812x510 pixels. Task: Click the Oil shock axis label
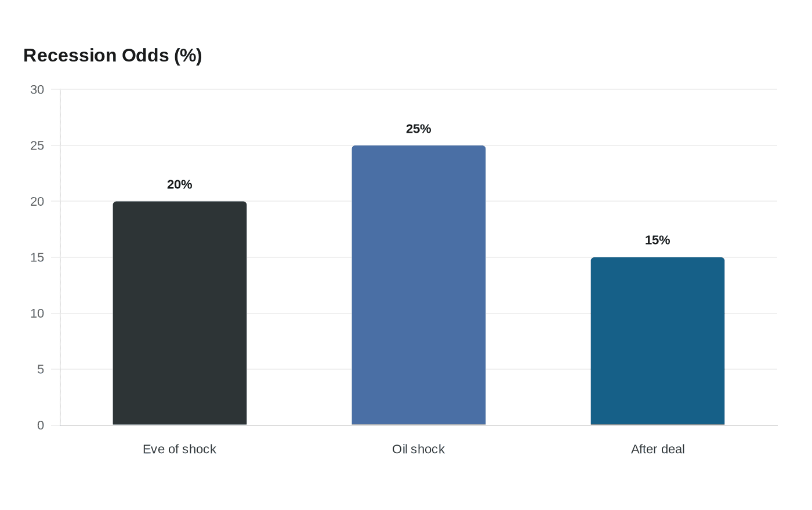point(419,449)
